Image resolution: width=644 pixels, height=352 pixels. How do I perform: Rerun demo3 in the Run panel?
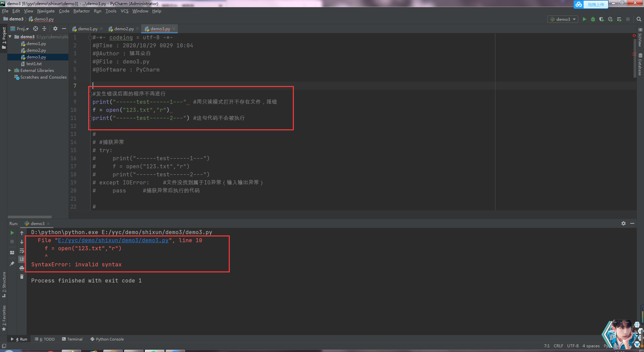pyautogui.click(x=12, y=233)
